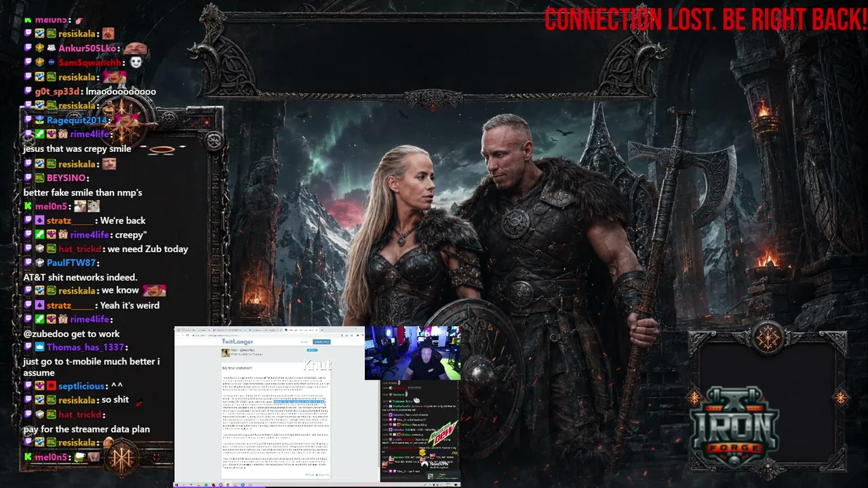Click the message "AT&T shit networks indeed."

click(x=80, y=277)
